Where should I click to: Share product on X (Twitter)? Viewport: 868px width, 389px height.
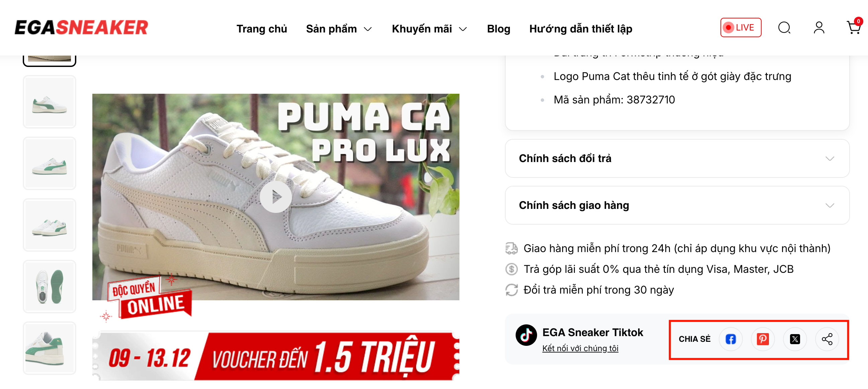[794, 339]
